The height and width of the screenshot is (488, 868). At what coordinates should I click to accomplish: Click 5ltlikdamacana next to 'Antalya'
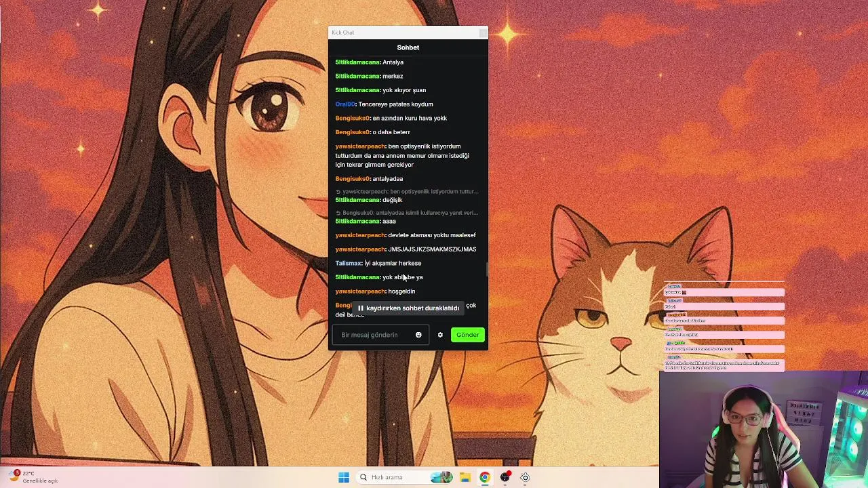pos(357,62)
